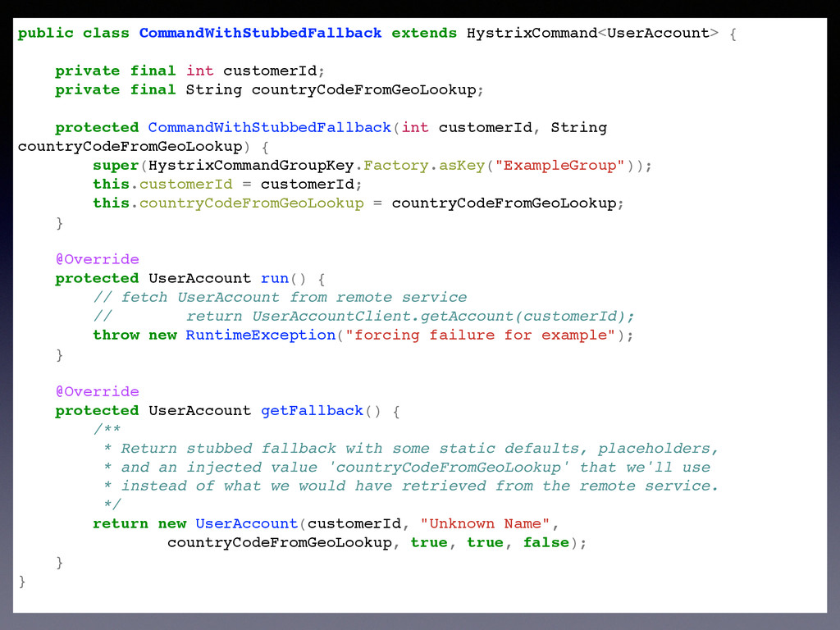The width and height of the screenshot is (840, 630).
Task: Click the 'extends' keyword in the class declaration
Action: (x=424, y=33)
